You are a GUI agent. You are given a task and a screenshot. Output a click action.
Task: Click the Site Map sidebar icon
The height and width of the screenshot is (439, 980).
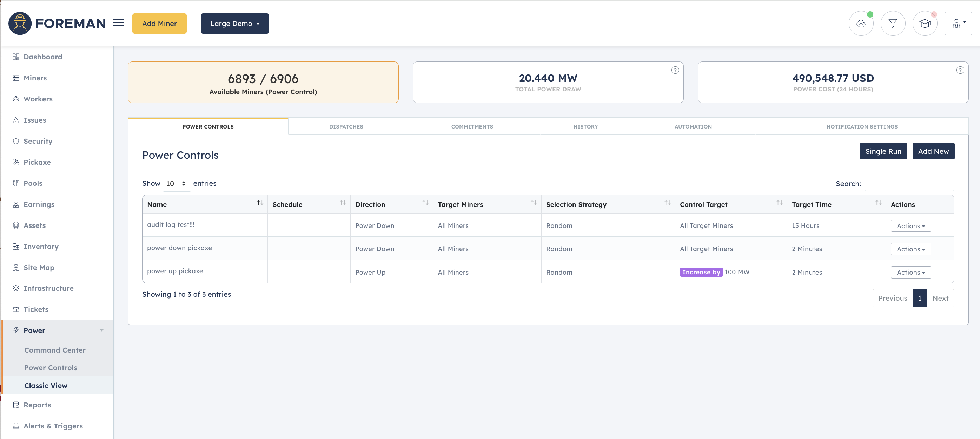pyautogui.click(x=16, y=268)
